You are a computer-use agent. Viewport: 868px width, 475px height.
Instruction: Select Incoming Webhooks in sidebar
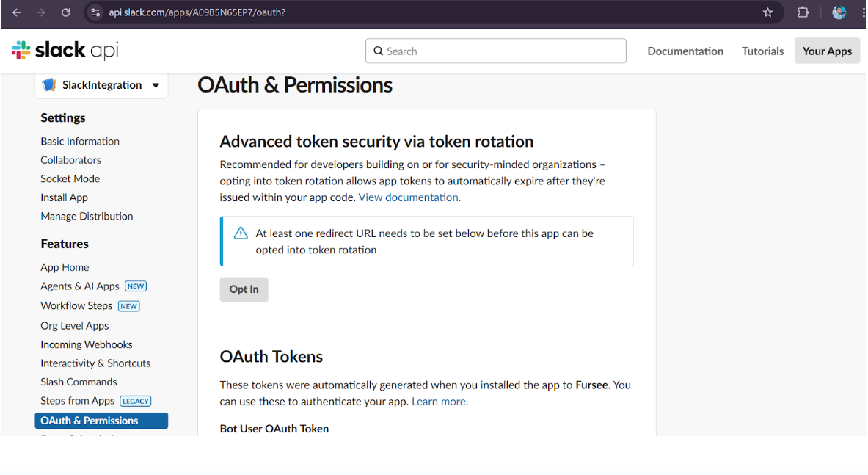[87, 344]
